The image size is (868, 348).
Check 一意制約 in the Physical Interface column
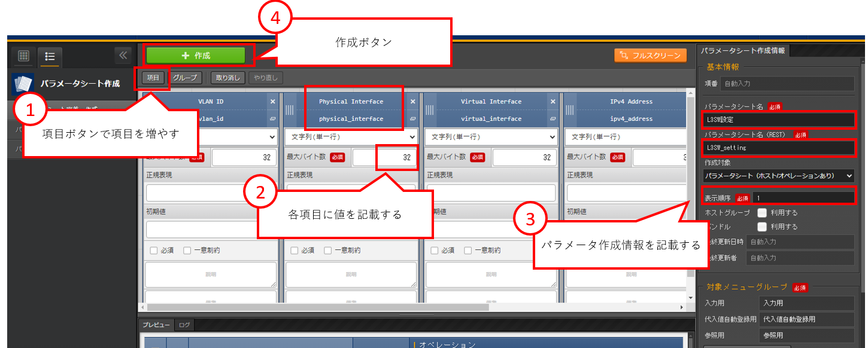[x=328, y=251]
